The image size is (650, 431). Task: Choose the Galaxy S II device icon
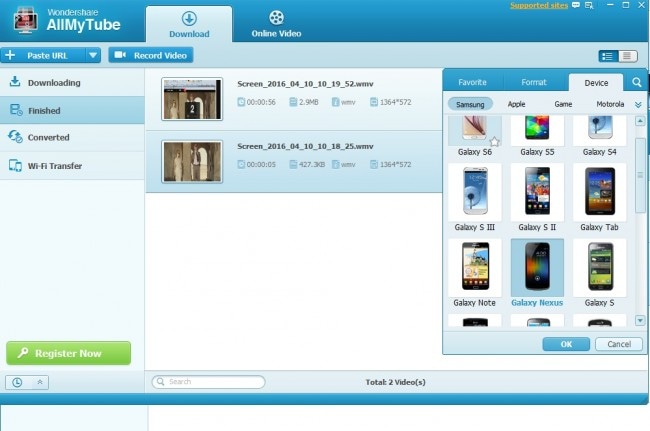(537, 191)
